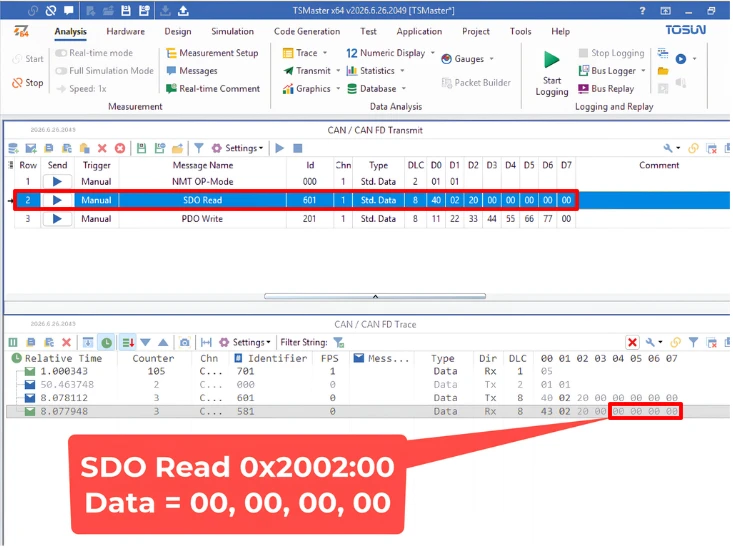Select the Test tab
Image resolution: width=733 pixels, height=550 pixels.
click(x=368, y=31)
